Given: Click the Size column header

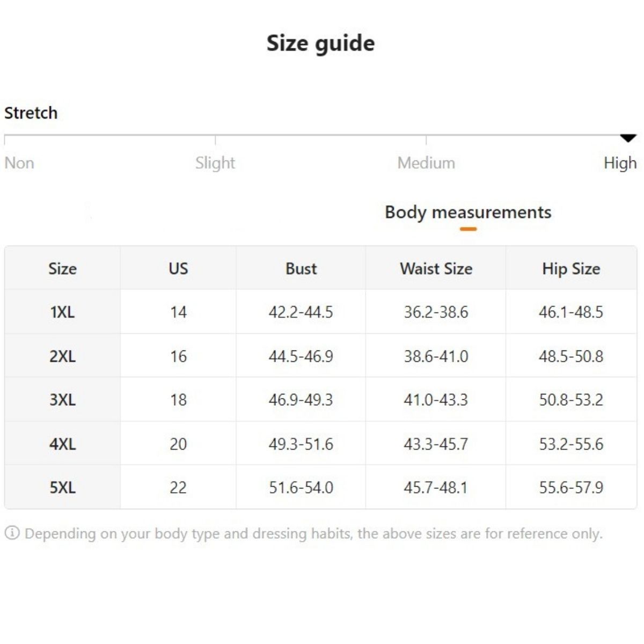Looking at the screenshot, I should [62, 268].
